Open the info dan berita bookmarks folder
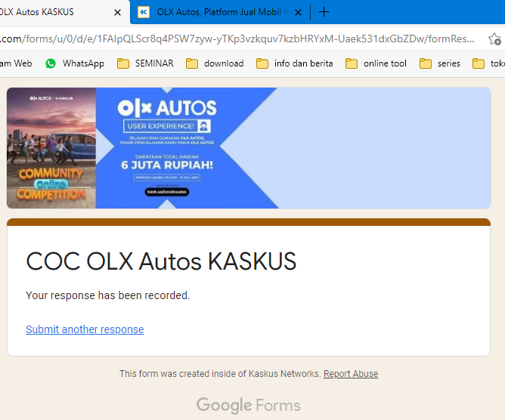This screenshot has width=505, height=420. coord(295,63)
